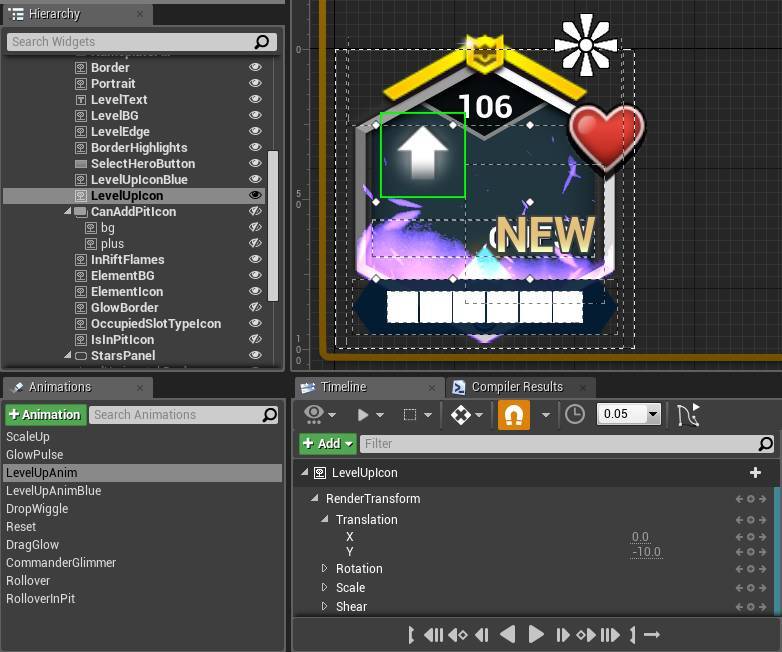This screenshot has width=782, height=652.
Task: Toggle the loop mode arrow
Action: click(x=652, y=635)
